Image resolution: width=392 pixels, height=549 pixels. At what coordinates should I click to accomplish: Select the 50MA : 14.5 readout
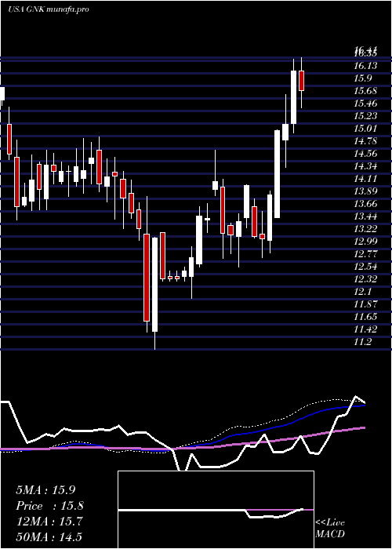tap(49, 537)
